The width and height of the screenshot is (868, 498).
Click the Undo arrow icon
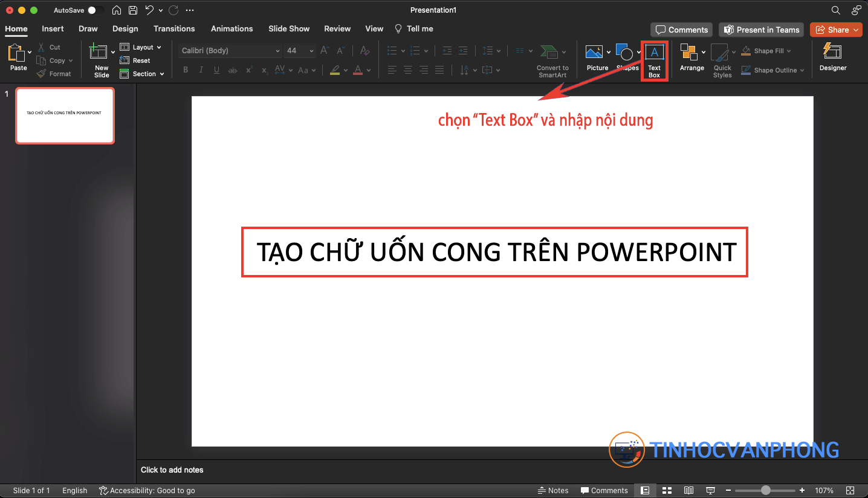pyautogui.click(x=149, y=10)
